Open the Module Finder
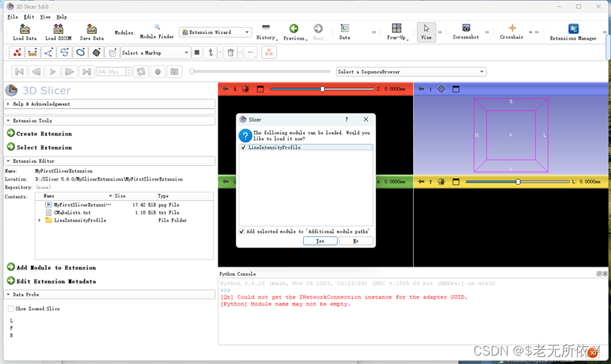 (x=157, y=32)
